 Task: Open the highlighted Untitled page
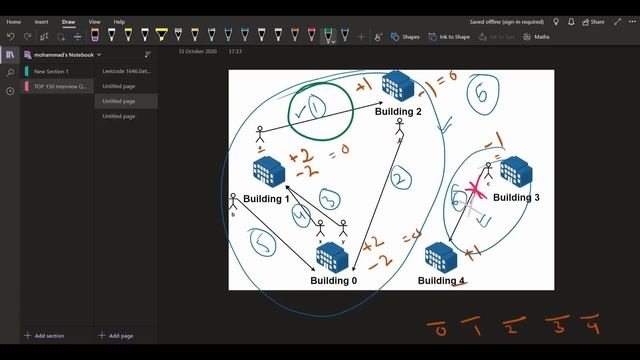(126, 101)
